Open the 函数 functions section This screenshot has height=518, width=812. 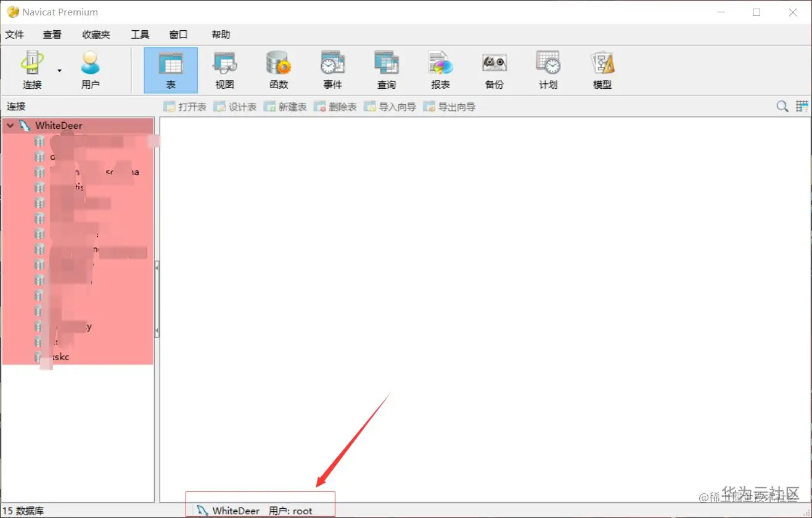[x=279, y=70]
